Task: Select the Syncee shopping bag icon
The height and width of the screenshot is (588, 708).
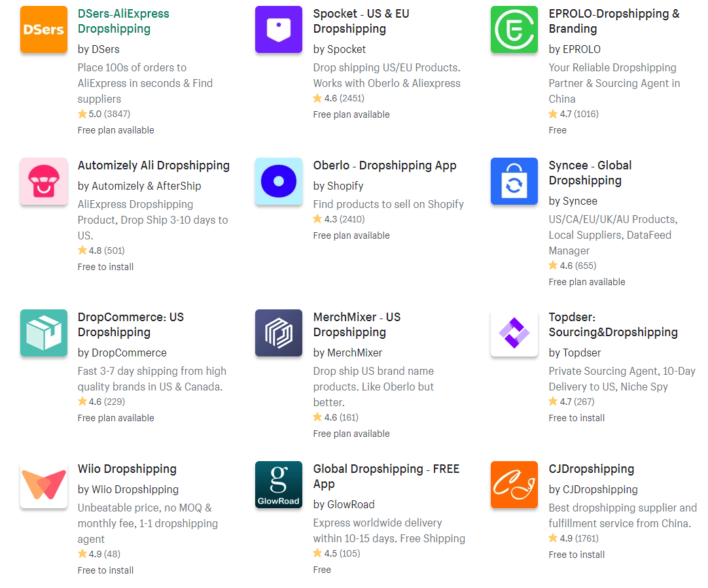Action: [514, 181]
